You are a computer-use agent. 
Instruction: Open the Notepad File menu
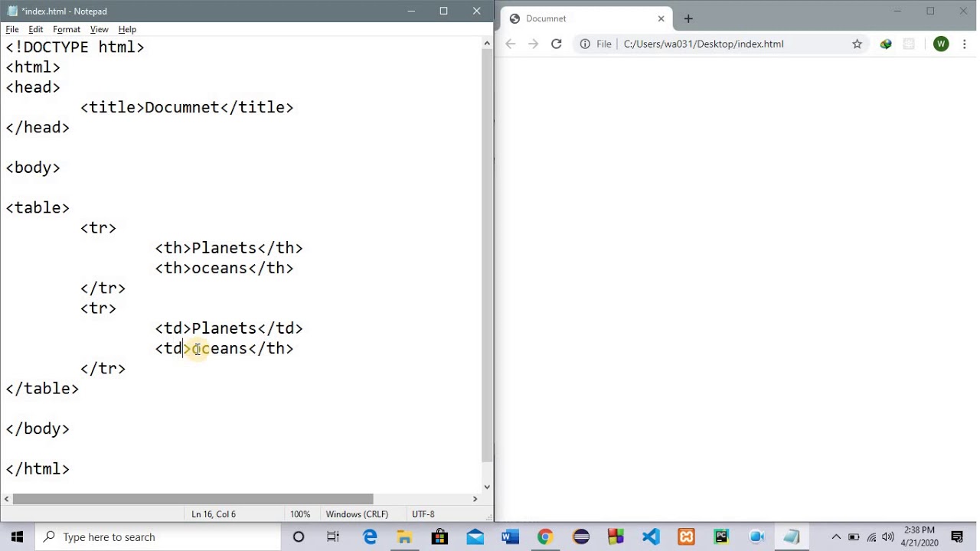(x=12, y=29)
